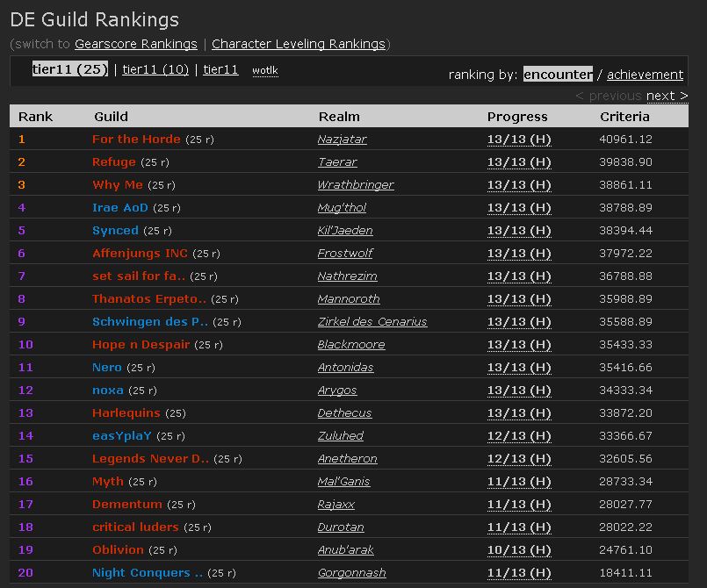Open guild Legends Never D..
Image resolution: width=707 pixels, height=588 pixels.
point(150,459)
